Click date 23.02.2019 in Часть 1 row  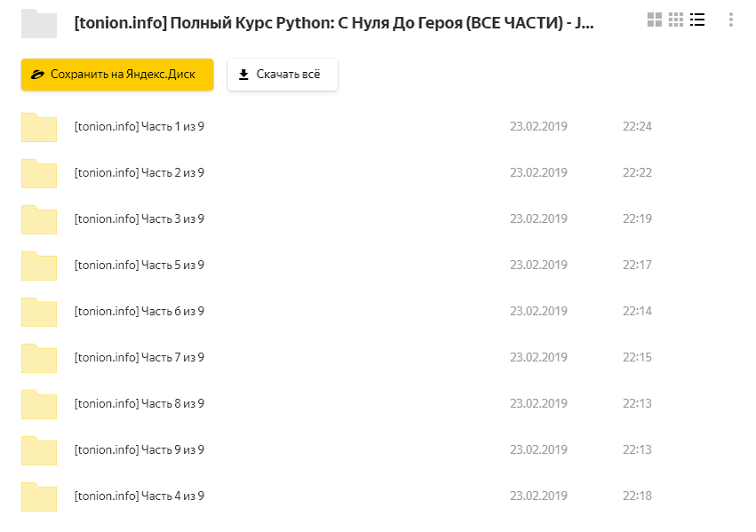click(x=538, y=126)
